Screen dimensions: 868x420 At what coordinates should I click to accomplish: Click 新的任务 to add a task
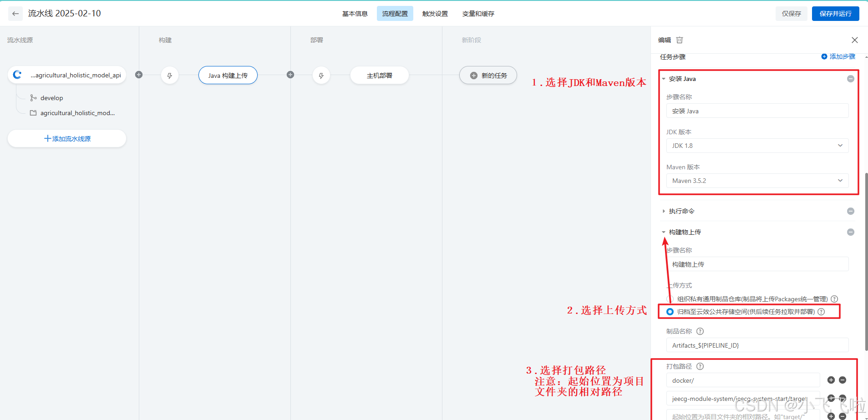coord(488,76)
